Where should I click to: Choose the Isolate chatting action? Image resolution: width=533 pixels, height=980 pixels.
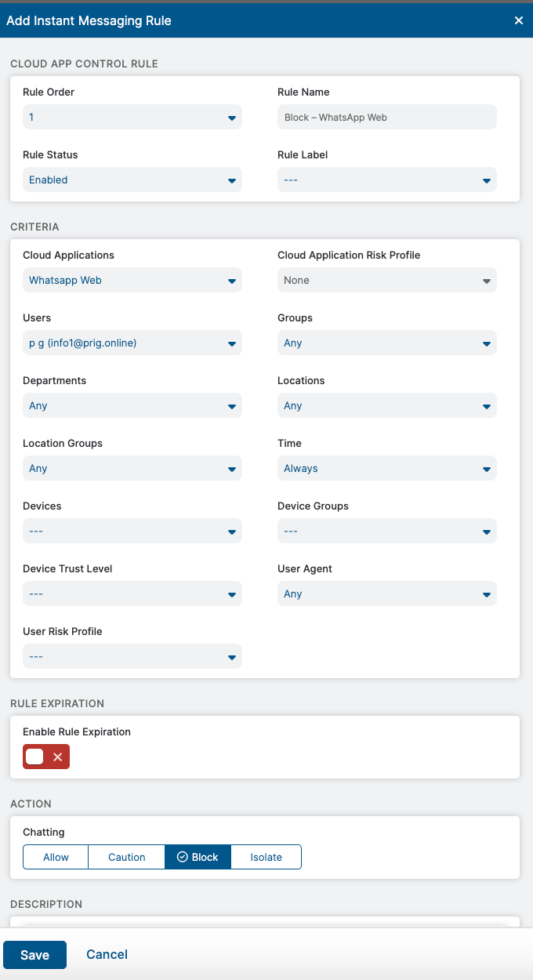point(266,857)
